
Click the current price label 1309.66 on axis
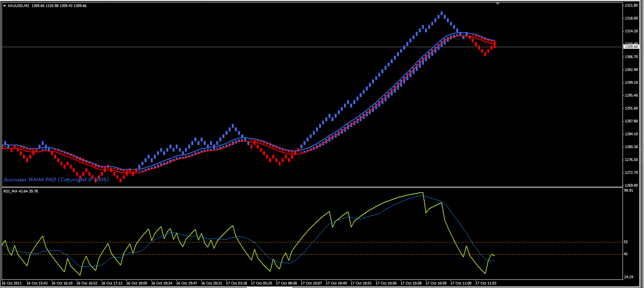pos(631,47)
